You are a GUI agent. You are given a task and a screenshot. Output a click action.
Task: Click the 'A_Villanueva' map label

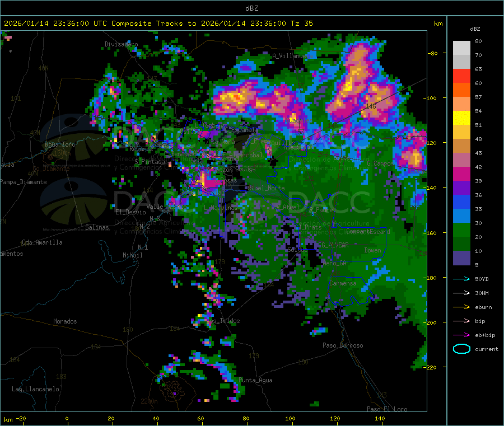292,56
